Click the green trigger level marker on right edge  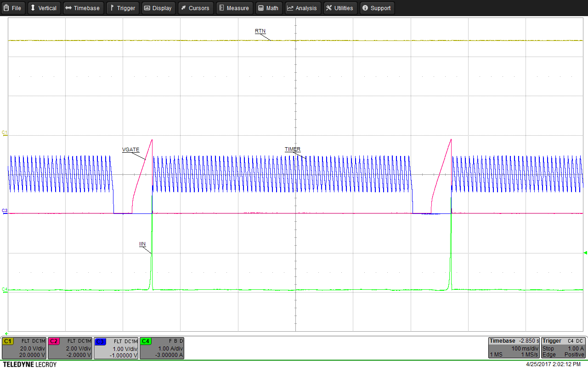click(585, 253)
